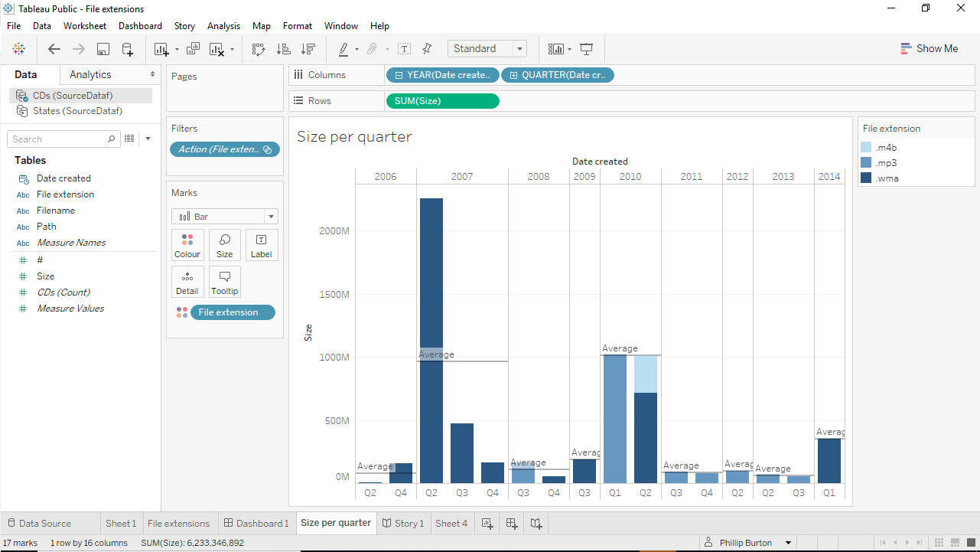This screenshot has height=552, width=980.
Task: Expand QUARTER(Date created) pill plus icon
Action: click(x=514, y=75)
